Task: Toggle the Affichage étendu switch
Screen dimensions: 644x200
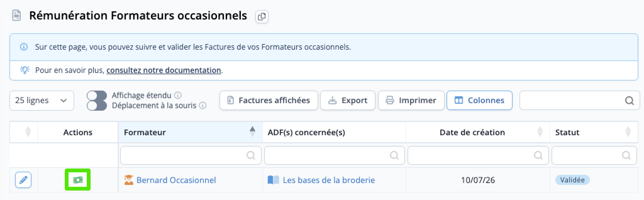Action: point(97,96)
